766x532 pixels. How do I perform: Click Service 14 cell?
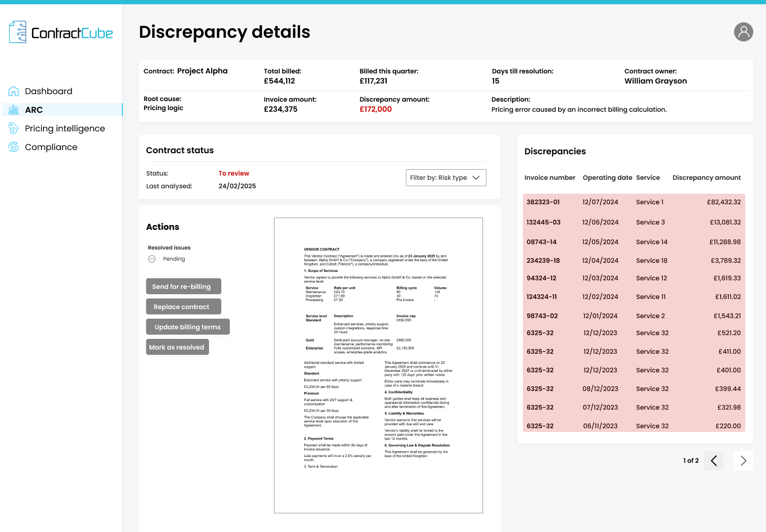pyautogui.click(x=652, y=242)
